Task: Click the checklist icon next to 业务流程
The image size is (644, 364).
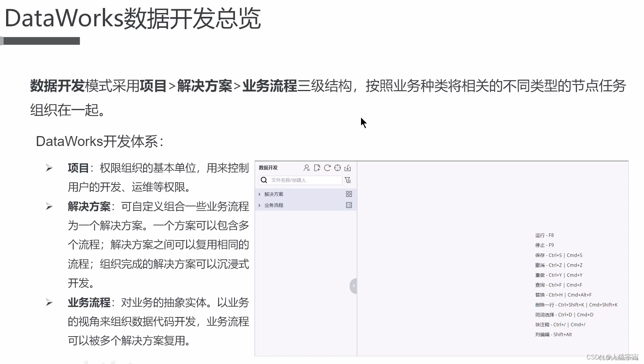Action: pos(349,205)
